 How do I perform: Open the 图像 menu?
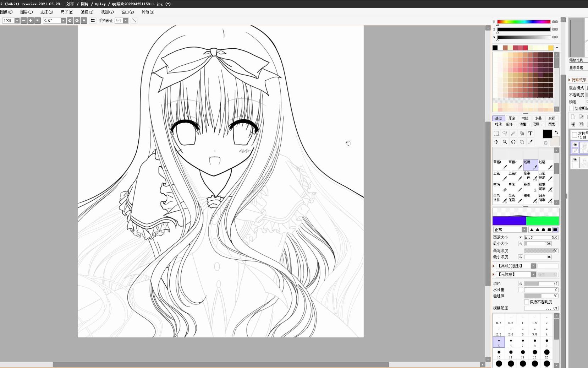click(6, 12)
